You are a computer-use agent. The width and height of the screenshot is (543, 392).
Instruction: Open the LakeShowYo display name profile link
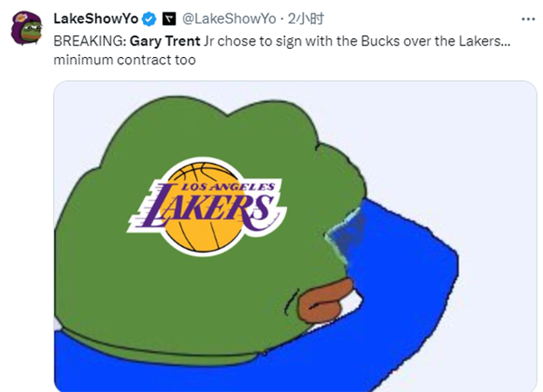point(96,19)
